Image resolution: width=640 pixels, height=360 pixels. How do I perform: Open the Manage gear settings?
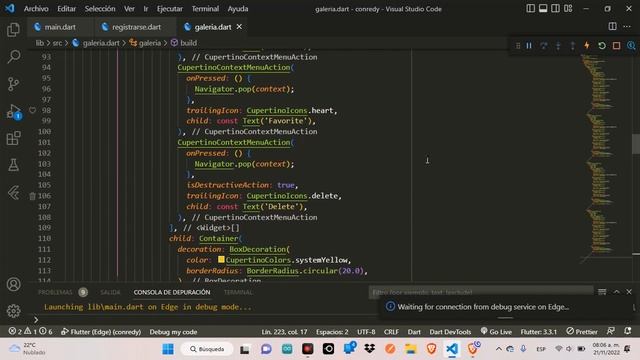[x=13, y=311]
